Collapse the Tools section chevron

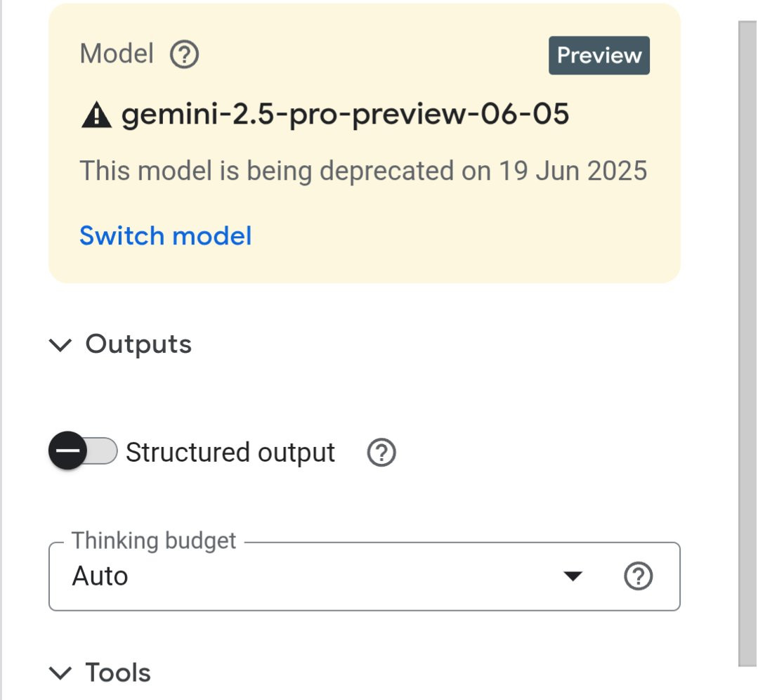pos(62,673)
